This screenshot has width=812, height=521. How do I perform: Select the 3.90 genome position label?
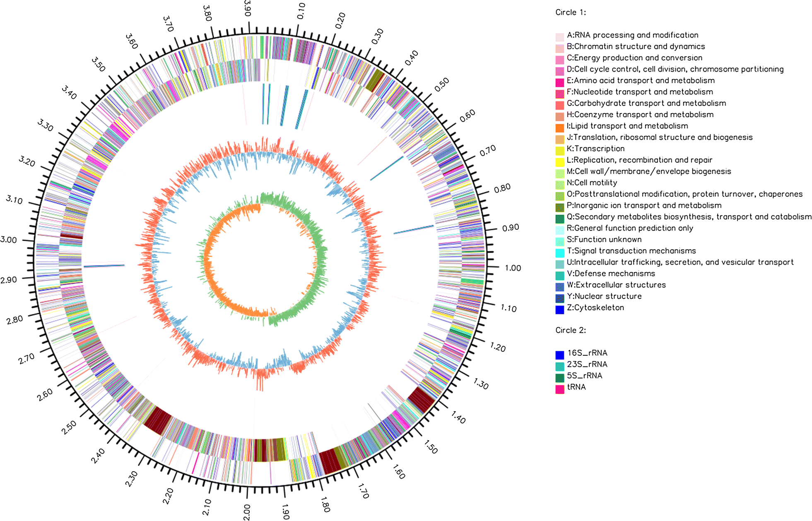[247, 8]
